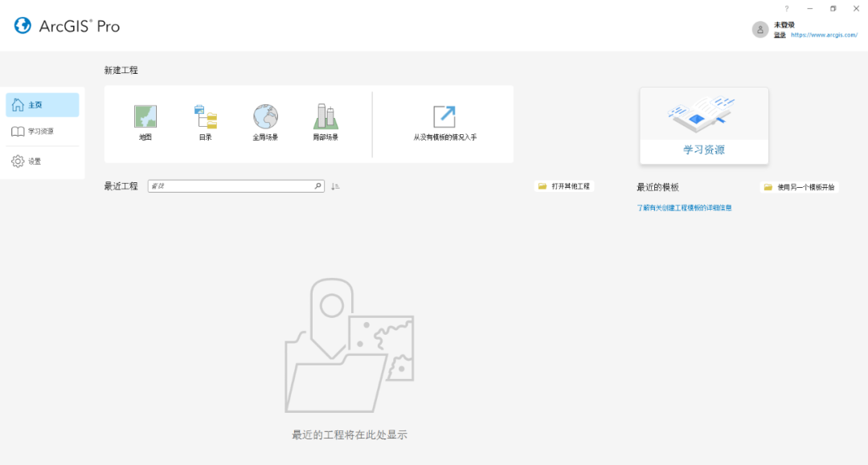Start without a template (从没有模板的情况入手)
Image resolution: width=868 pixels, height=465 pixels.
pos(444,120)
